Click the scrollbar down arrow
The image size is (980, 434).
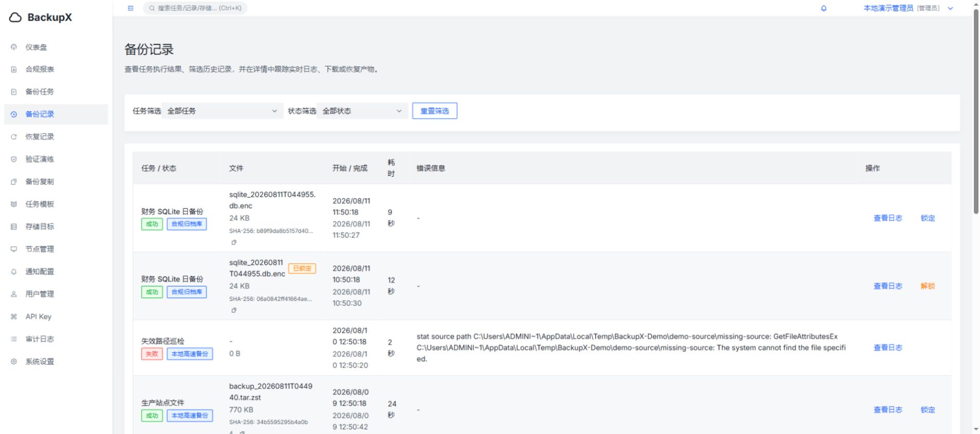[x=976, y=429]
